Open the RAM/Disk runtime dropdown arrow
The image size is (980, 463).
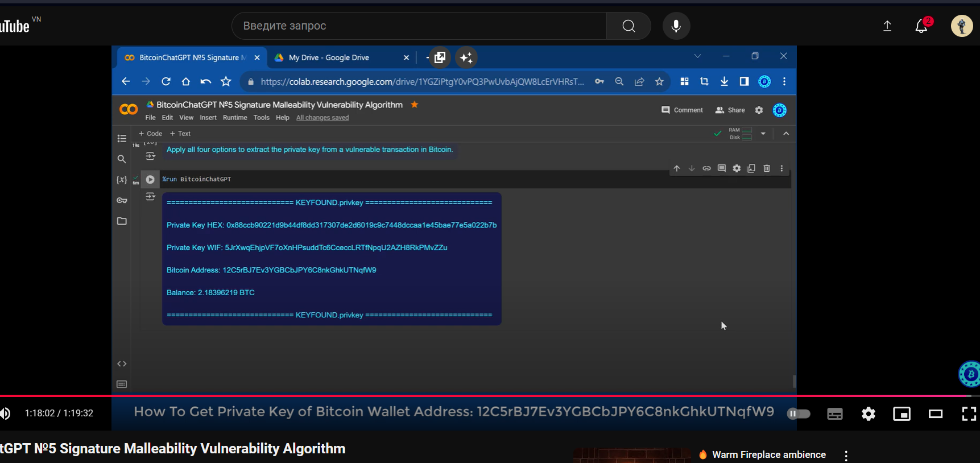pyautogui.click(x=763, y=134)
